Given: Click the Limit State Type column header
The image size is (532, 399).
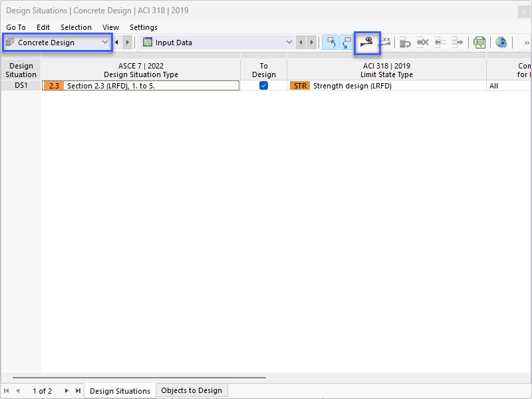Looking at the screenshot, I should (x=386, y=70).
